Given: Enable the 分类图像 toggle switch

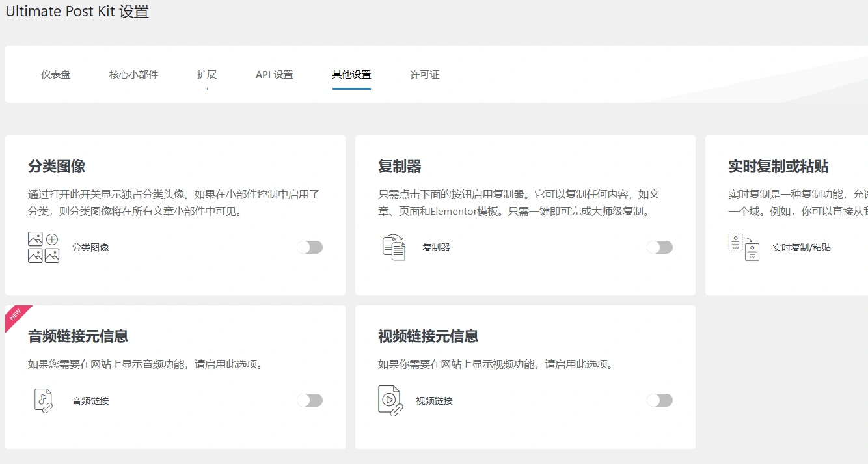Looking at the screenshot, I should [x=310, y=247].
